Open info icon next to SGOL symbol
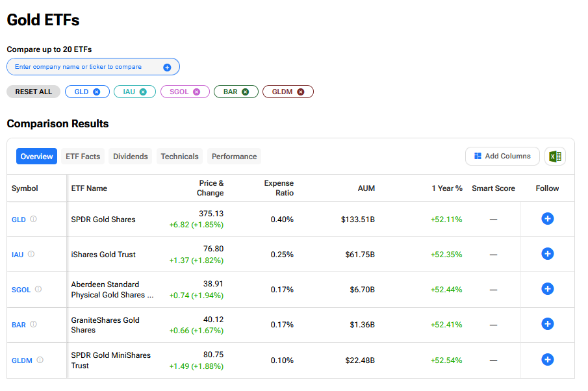This screenshot has width=588, height=391. click(38, 290)
